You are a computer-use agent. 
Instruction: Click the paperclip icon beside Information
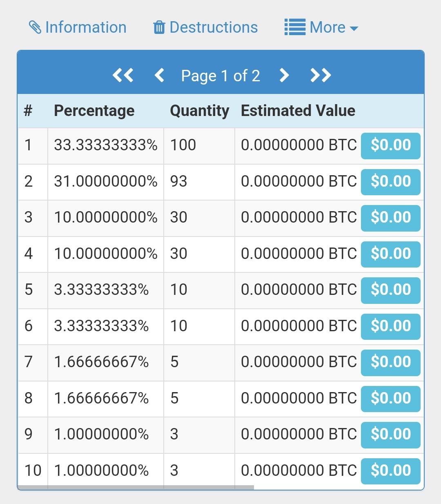point(35,28)
